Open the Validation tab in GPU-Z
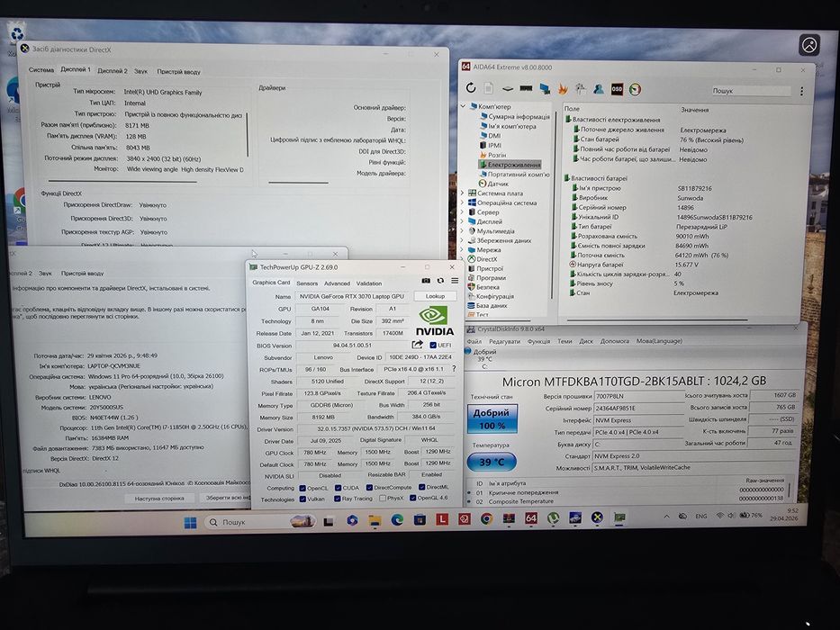840x630 pixels. pos(369,283)
